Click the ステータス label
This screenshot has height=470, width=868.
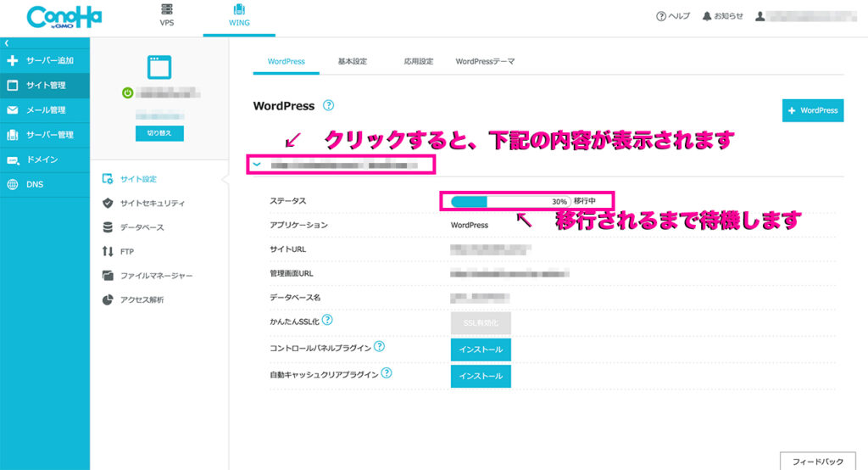pyautogui.click(x=288, y=200)
